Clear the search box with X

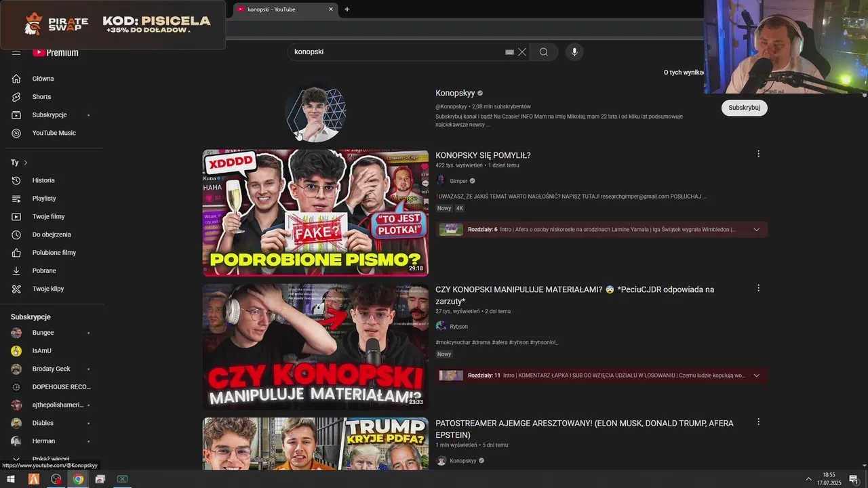(x=522, y=52)
